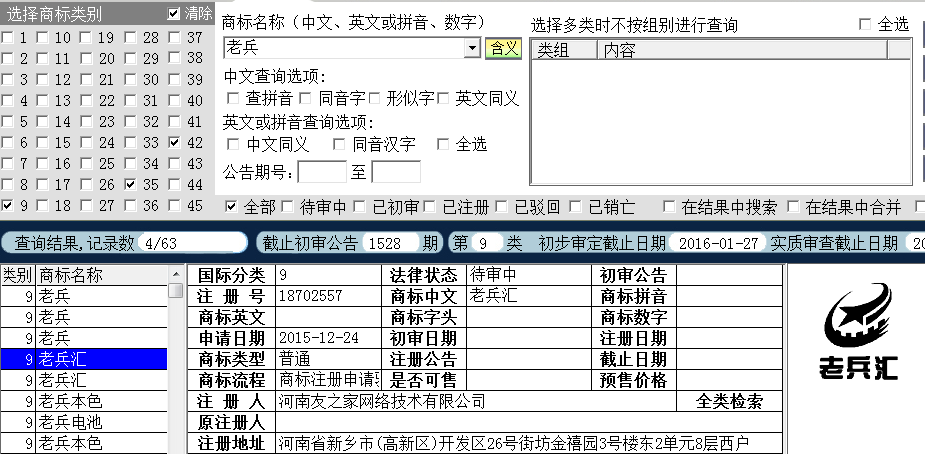Enable the 同音字 option
Image resolution: width=925 pixels, height=454 pixels.
[x=304, y=98]
